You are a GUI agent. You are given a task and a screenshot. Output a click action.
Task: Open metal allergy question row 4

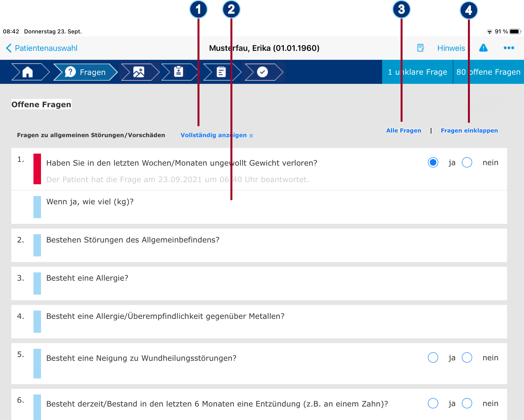point(259,321)
